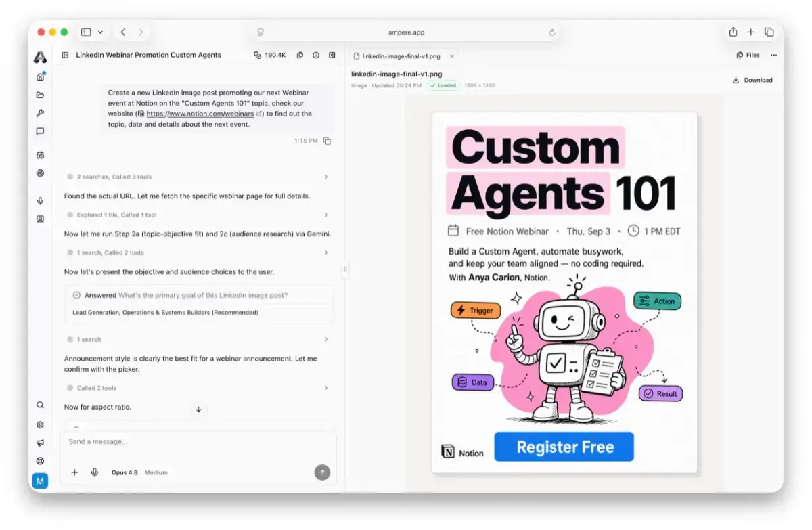
Task: Open the three-dot more options menu
Action: 774,56
